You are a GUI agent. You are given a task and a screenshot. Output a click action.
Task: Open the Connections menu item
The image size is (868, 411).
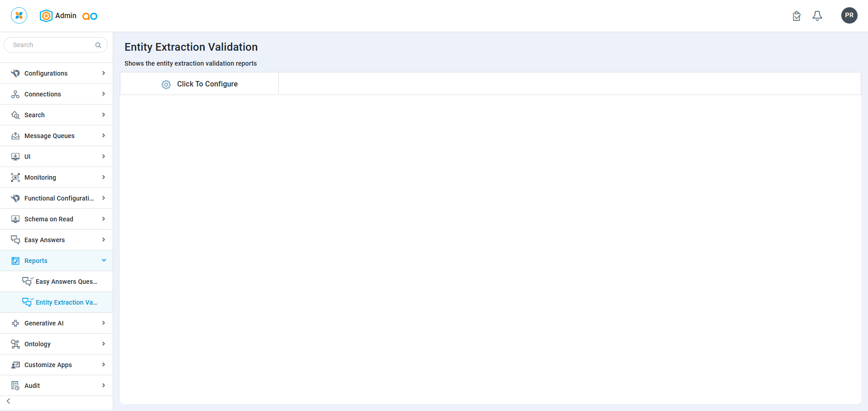tap(43, 94)
